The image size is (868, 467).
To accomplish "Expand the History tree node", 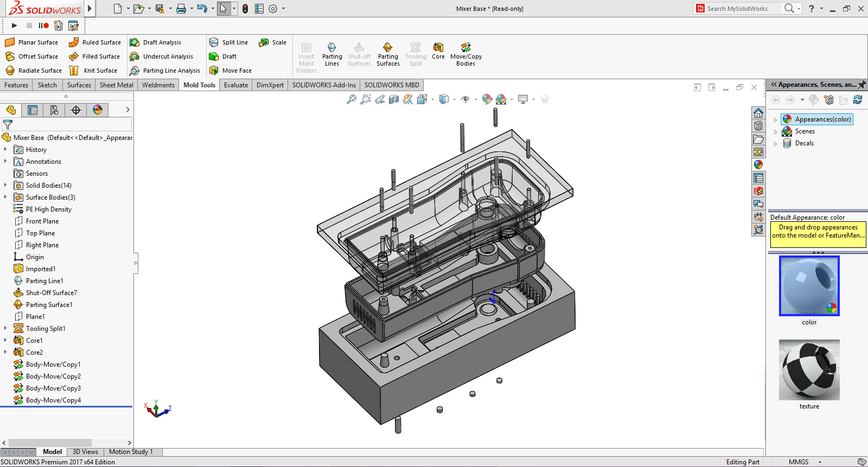I will tap(5, 149).
